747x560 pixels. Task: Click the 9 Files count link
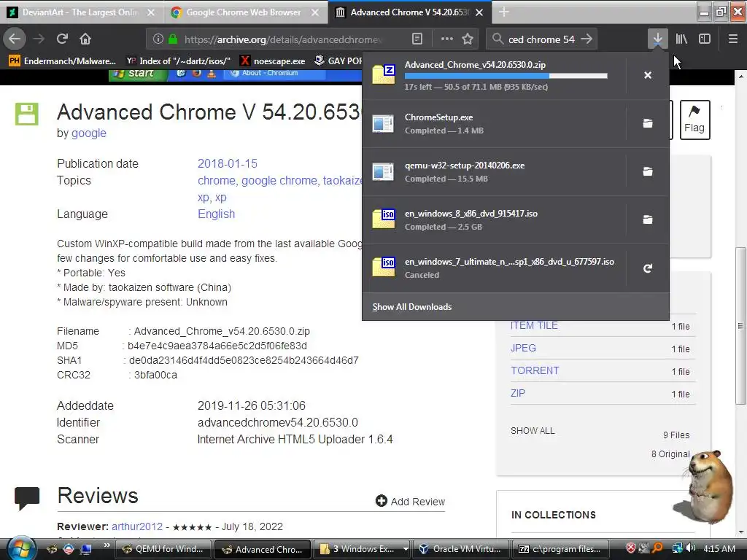coord(676,435)
